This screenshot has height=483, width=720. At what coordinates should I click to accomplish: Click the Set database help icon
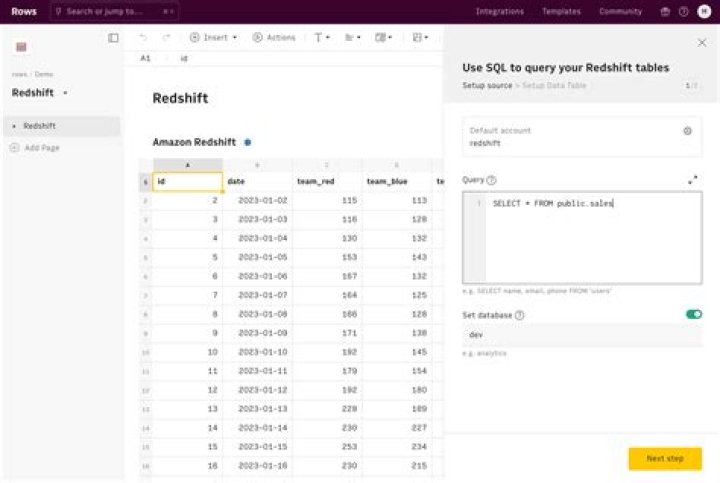(519, 315)
